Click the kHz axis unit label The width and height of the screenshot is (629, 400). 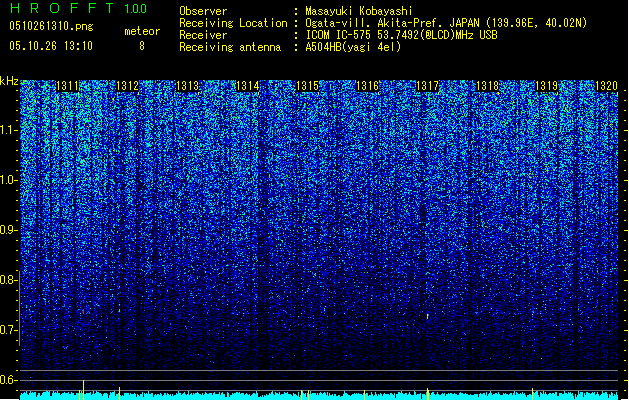9,81
